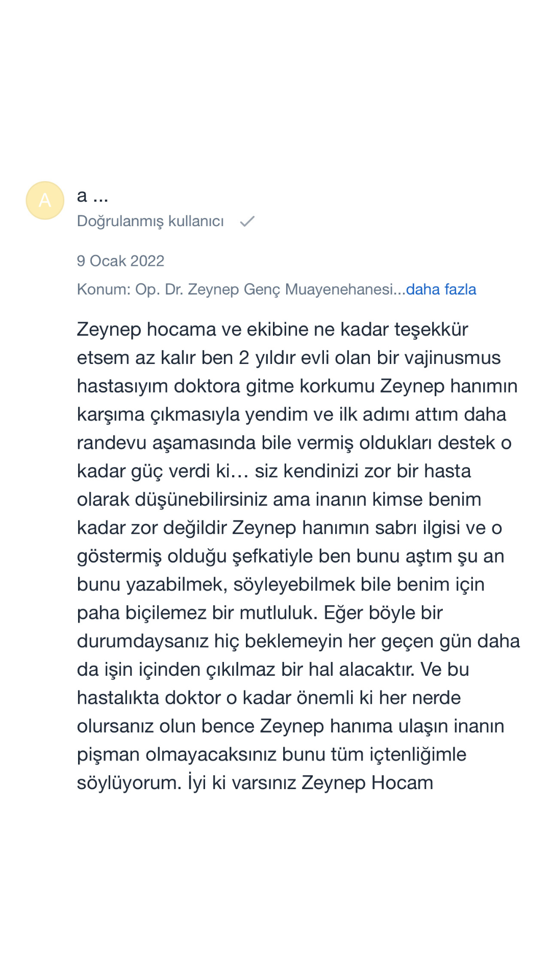The height and width of the screenshot is (980, 551).
Task: Click the "Konum: Op. Dr. Zeynep Genç Muayenehanesi" text
Action: point(235,289)
